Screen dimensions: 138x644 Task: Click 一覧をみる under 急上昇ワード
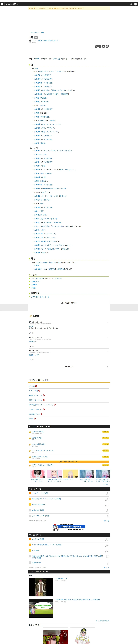point(106,521)
